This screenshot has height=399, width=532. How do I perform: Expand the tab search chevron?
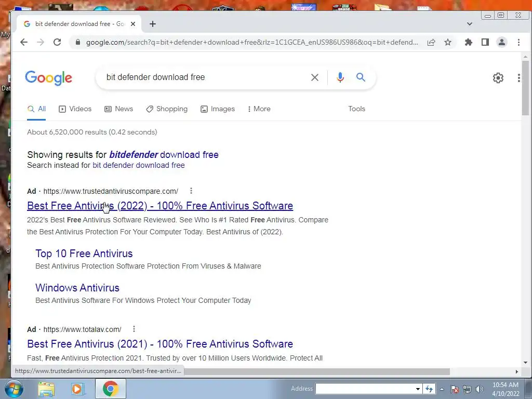click(470, 24)
